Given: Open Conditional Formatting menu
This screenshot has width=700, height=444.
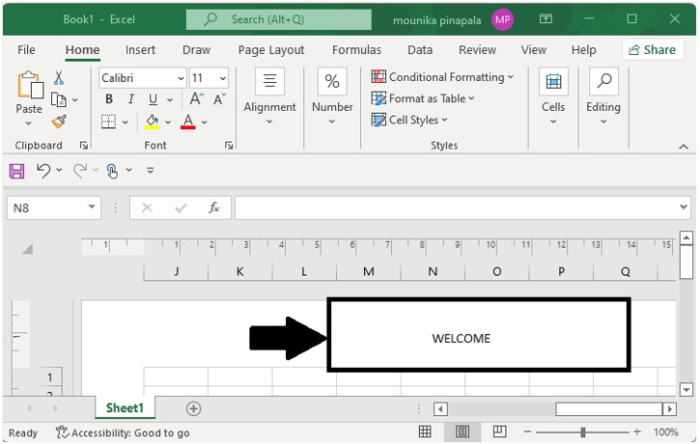Looking at the screenshot, I should point(442,77).
